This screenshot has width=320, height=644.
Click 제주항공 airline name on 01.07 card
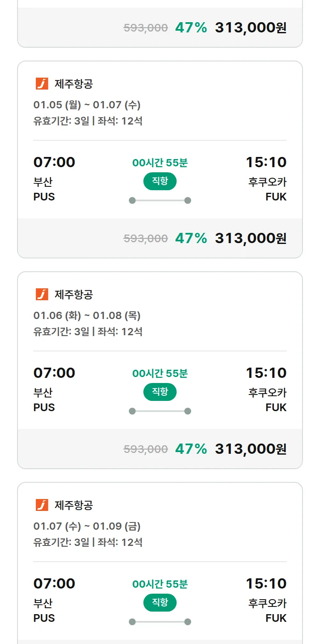[73, 505]
